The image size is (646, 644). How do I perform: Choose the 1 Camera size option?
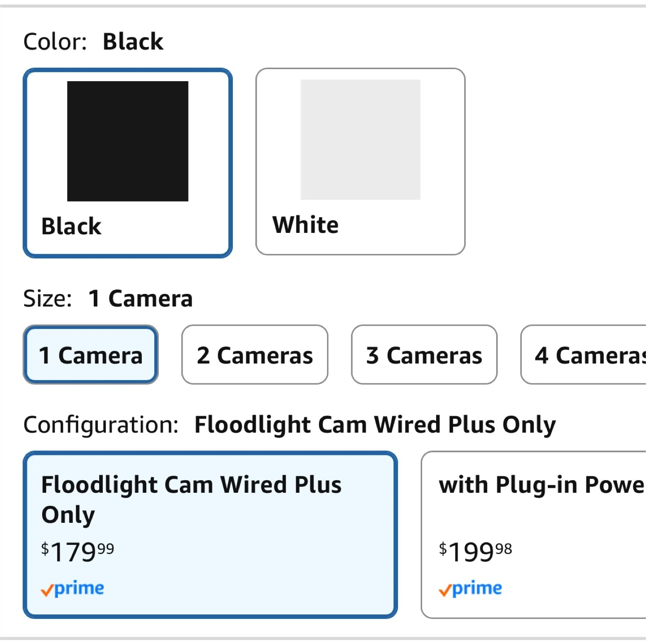coord(91,355)
